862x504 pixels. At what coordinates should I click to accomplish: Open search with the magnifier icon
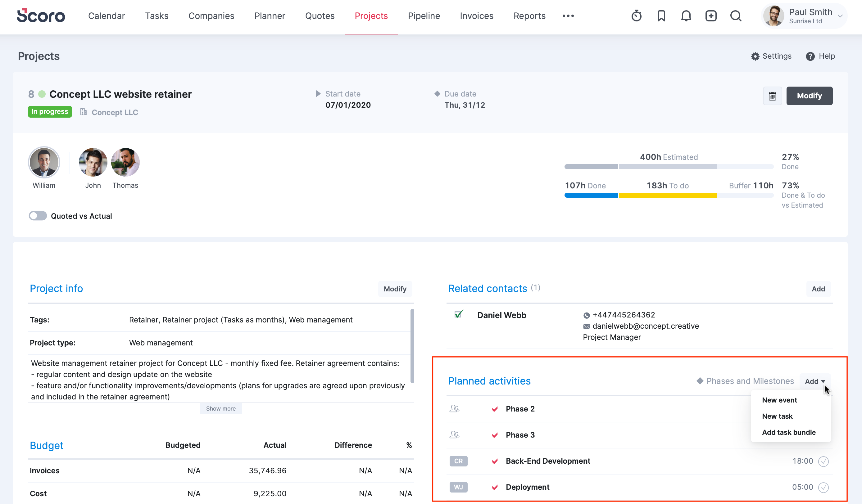(736, 16)
